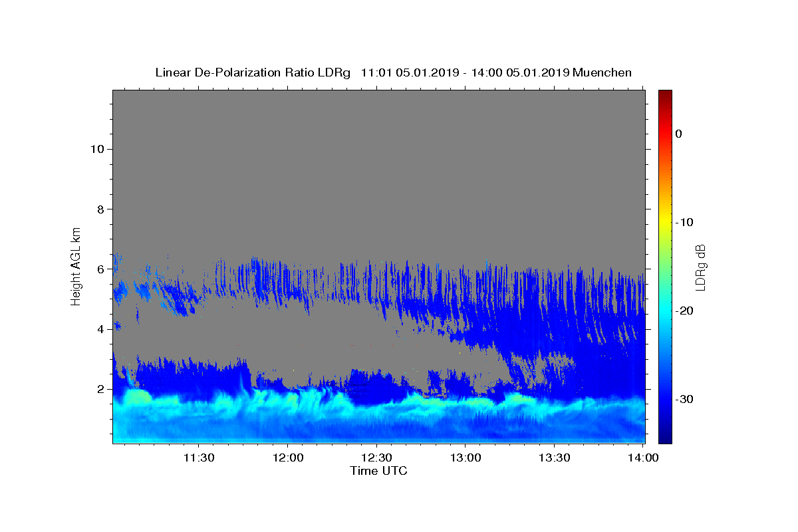The image size is (798, 532).
Task: Click the colorbar label '-10'
Action: (x=684, y=222)
